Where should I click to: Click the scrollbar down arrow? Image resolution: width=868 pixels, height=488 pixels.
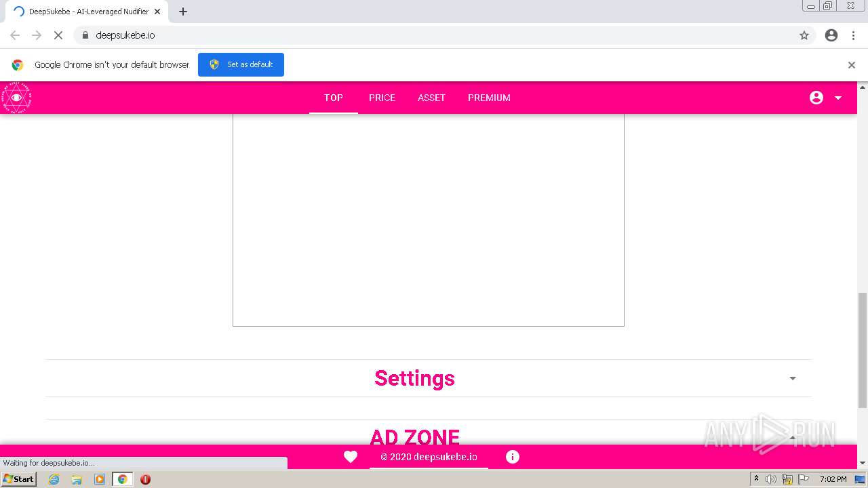(x=863, y=463)
